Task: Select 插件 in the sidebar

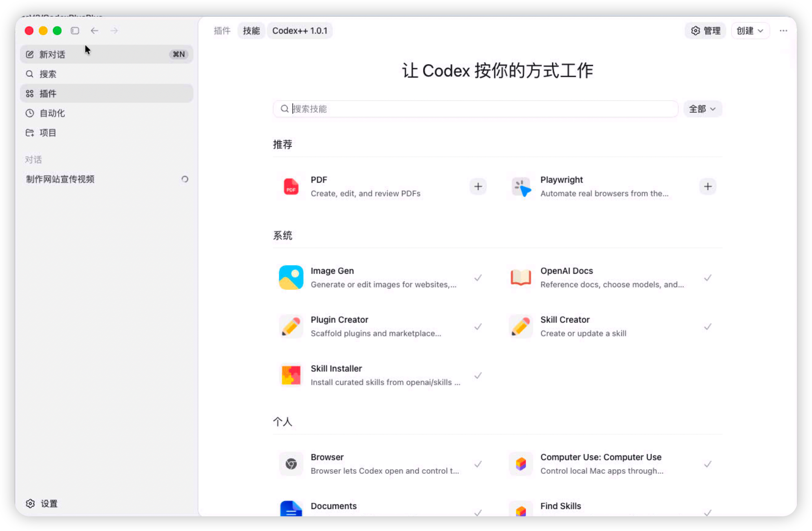Action: [x=106, y=94]
